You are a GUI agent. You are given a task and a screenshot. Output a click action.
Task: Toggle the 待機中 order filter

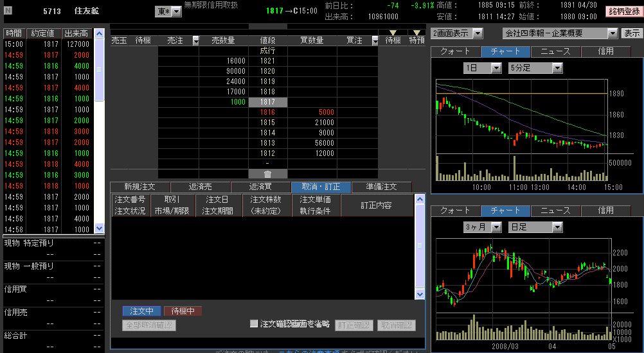click(183, 311)
